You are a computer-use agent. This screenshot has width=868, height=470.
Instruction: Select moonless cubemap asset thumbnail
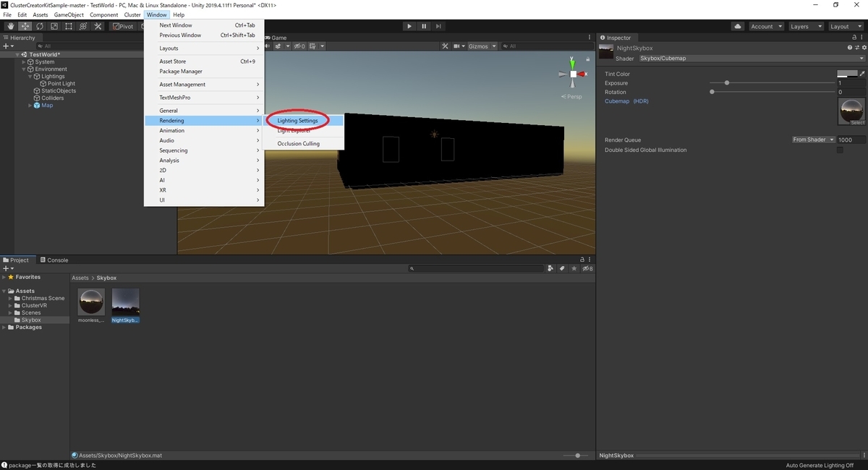click(x=91, y=302)
